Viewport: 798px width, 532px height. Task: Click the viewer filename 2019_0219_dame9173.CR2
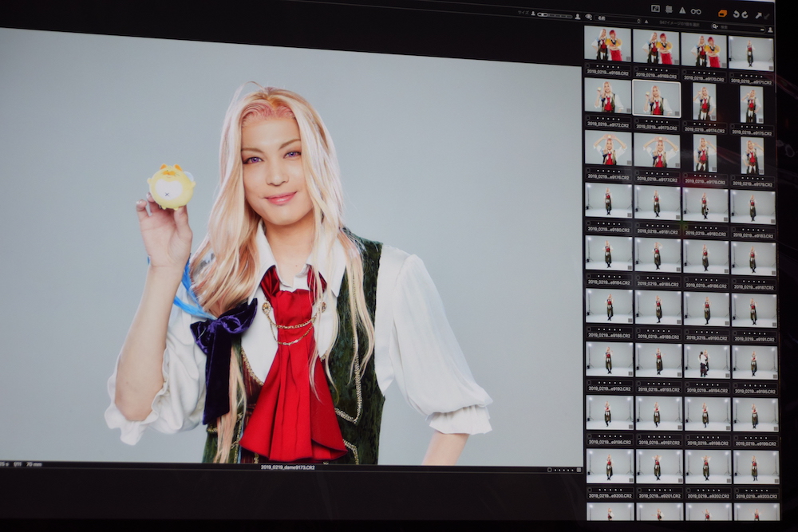pos(287,467)
